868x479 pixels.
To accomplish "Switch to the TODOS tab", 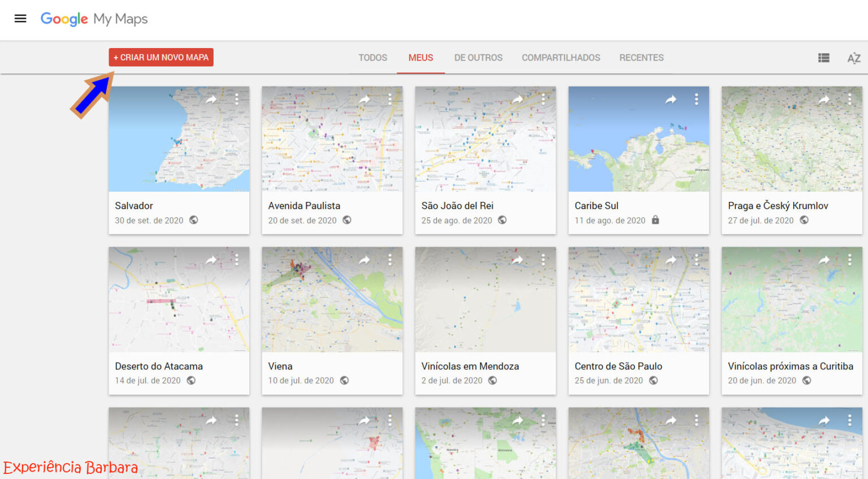I will pyautogui.click(x=372, y=58).
